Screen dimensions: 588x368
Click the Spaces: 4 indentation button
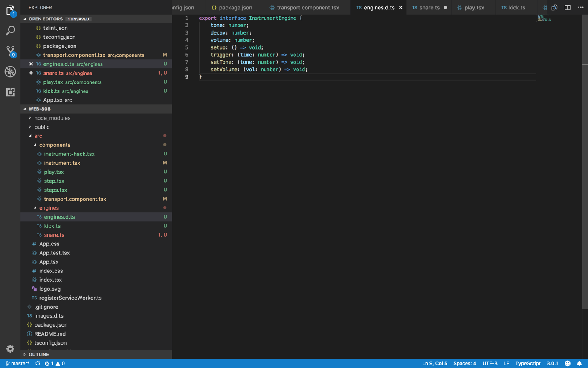(464, 363)
